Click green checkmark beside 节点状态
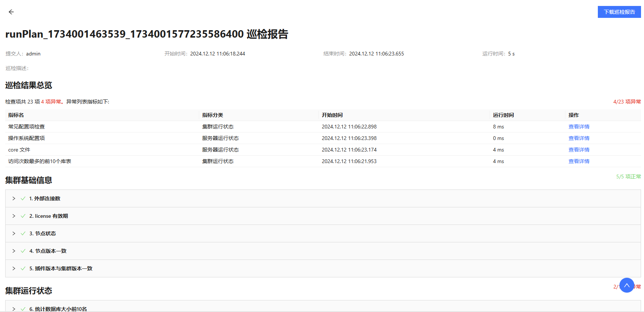This screenshot has height=312, width=644. [x=23, y=233]
